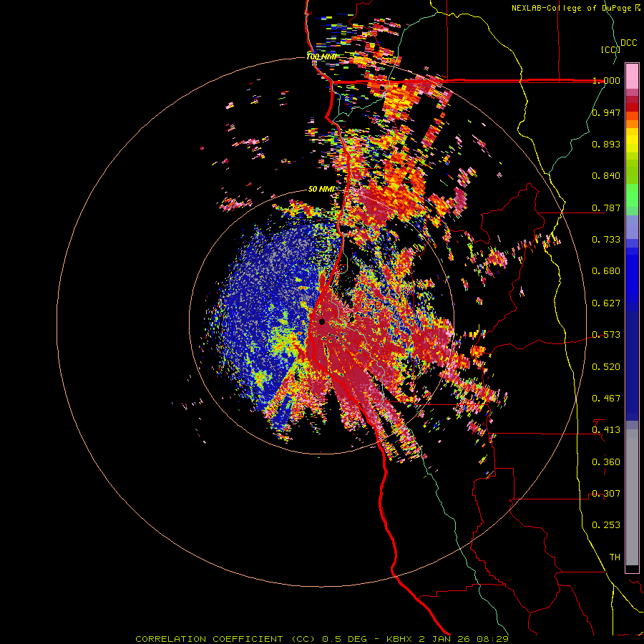This screenshot has width=644, height=644.
Task: Click the 0.680 scale value
Action: point(606,271)
